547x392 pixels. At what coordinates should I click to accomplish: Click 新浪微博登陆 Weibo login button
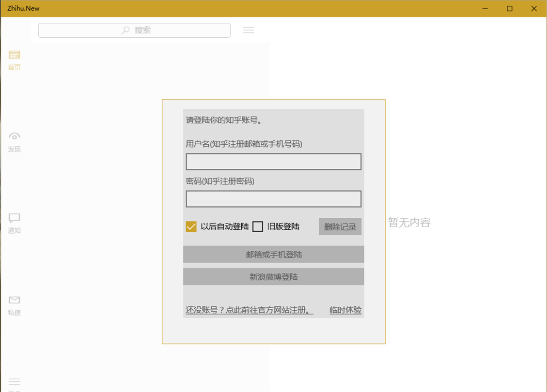tap(273, 277)
